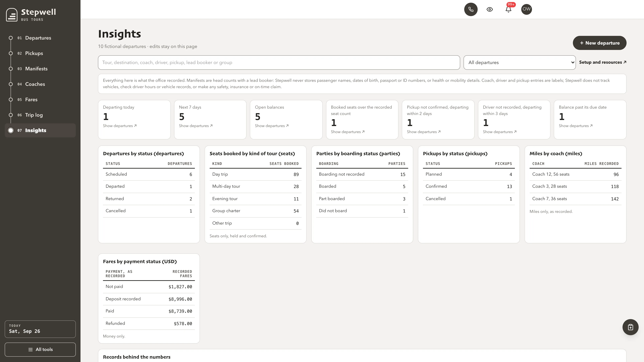Click the Boarded parties row
644x362 pixels.
click(362, 186)
